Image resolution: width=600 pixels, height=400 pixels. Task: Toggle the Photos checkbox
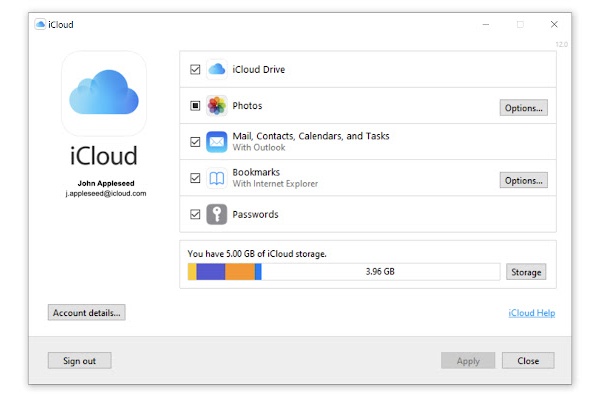195,106
